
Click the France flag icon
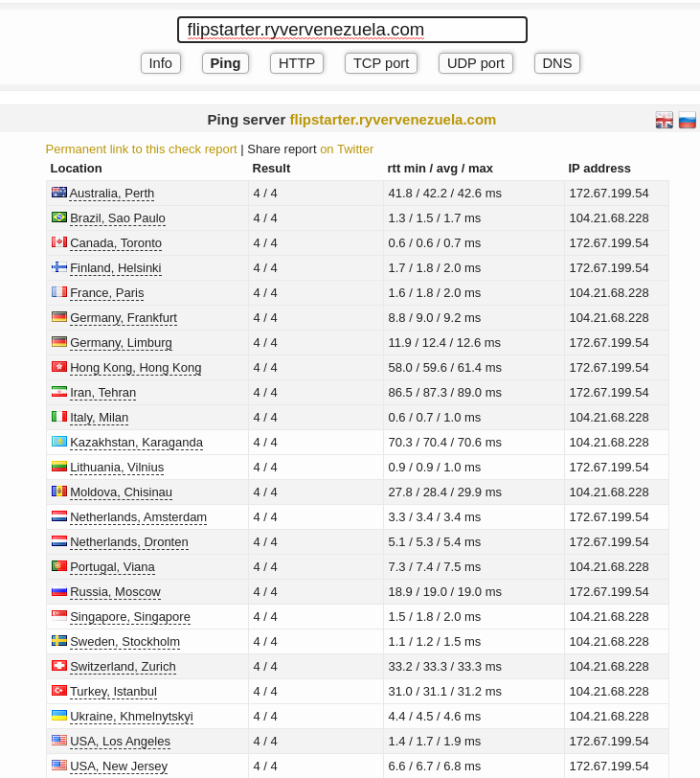coord(59,291)
